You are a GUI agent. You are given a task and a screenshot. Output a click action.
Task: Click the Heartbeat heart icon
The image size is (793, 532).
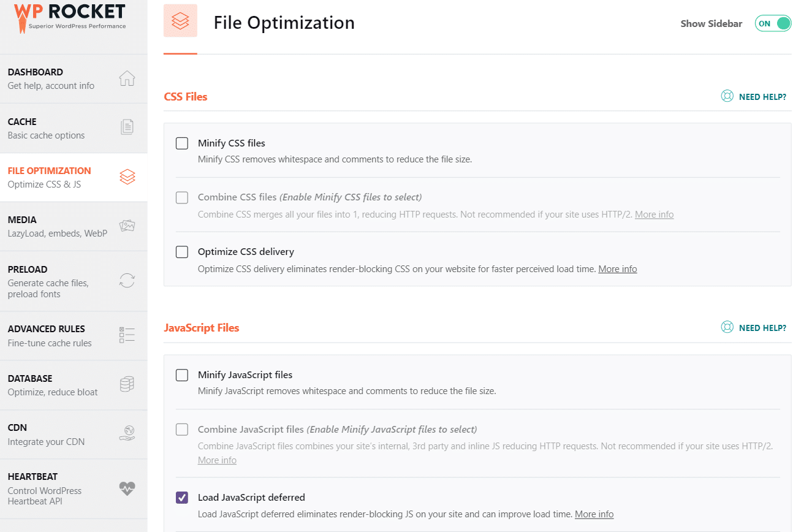pyautogui.click(x=127, y=488)
